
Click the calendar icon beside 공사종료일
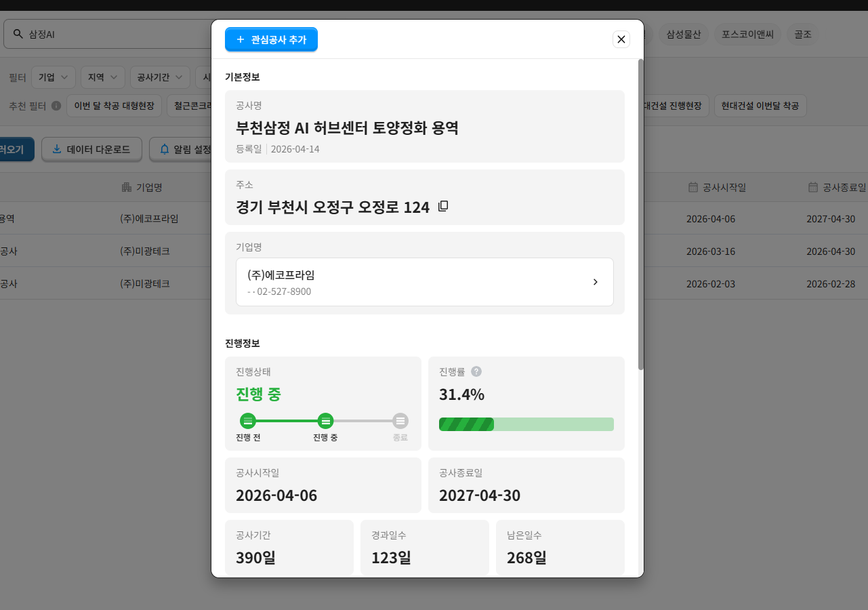coord(813,187)
